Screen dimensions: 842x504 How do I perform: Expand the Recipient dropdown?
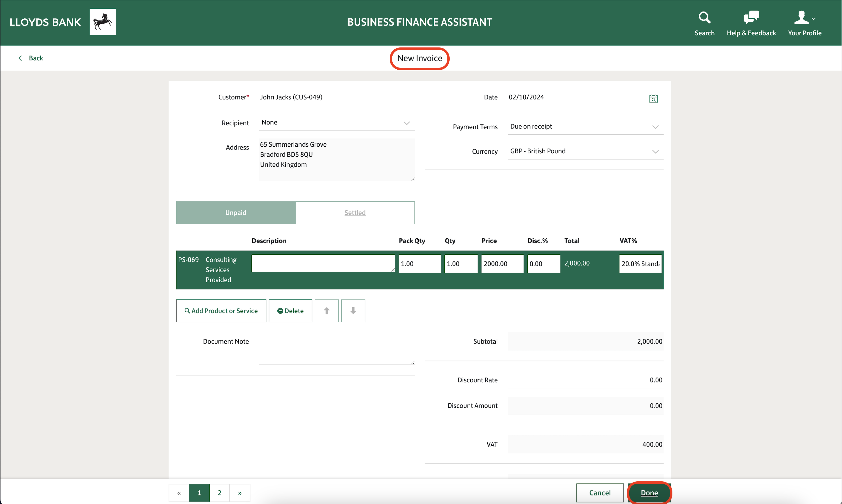tap(406, 123)
